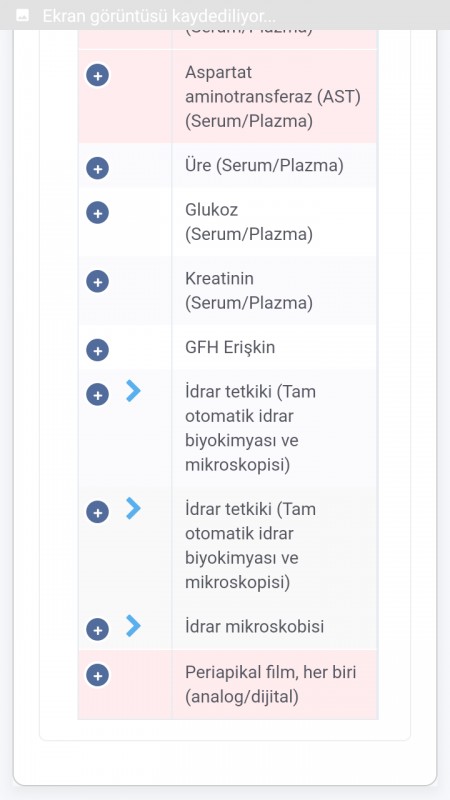Screen dimensions: 450x800
Task: Expand the Aspartat aminotransferaz (AST) plus icon
Action: 97,76
